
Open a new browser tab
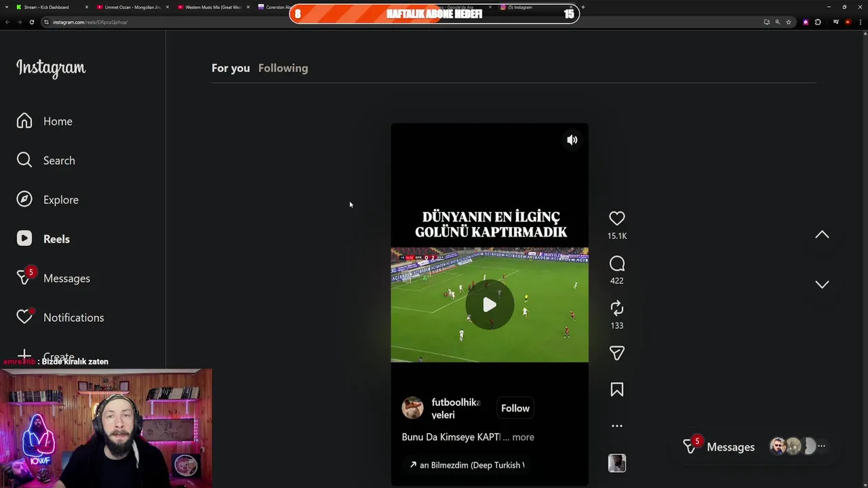tap(583, 7)
